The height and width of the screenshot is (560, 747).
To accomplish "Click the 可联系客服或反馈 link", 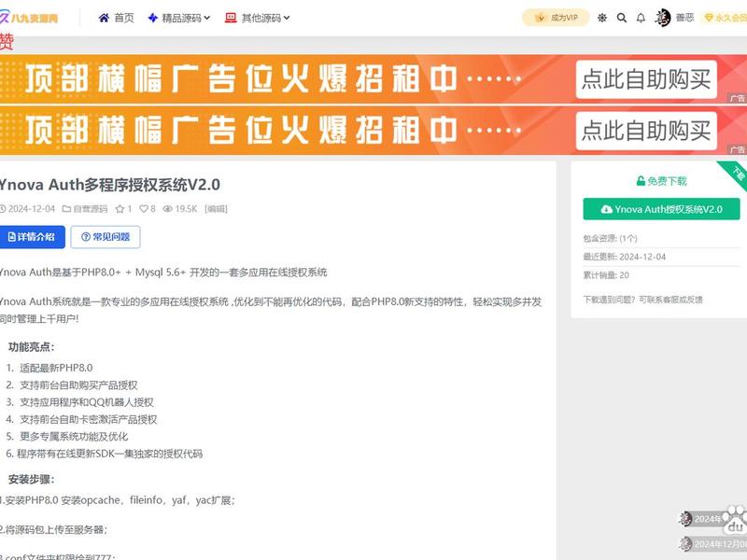I will tap(670, 300).
